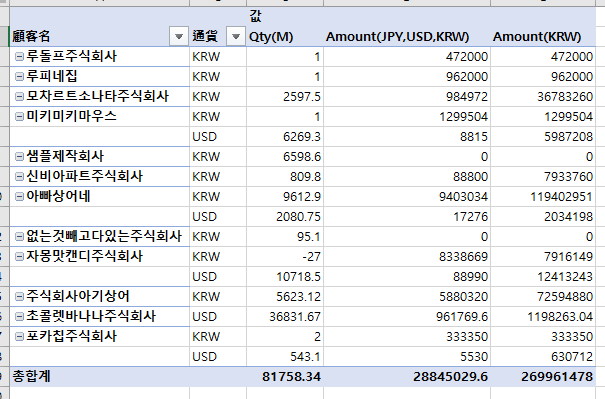Screen dimensions: 605x399
Task: Collapse the 샘플제작회사 group
Action: (19, 156)
